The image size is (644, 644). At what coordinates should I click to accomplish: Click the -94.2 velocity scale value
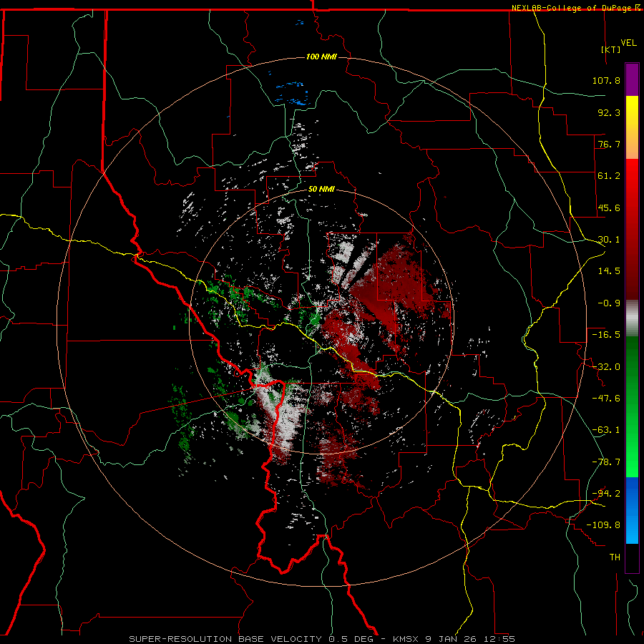tap(606, 494)
